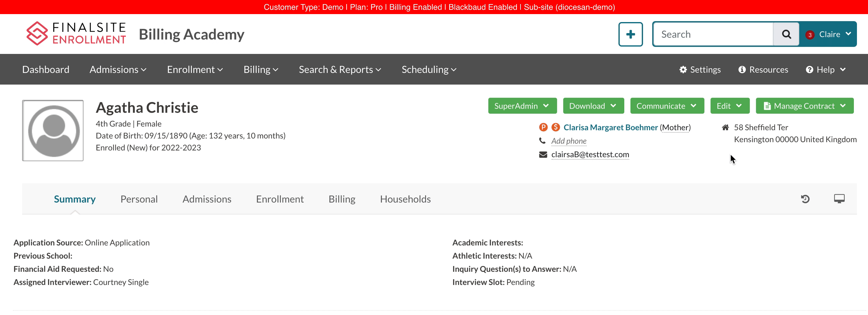
Task: Expand the Communicate dropdown
Action: 667,106
